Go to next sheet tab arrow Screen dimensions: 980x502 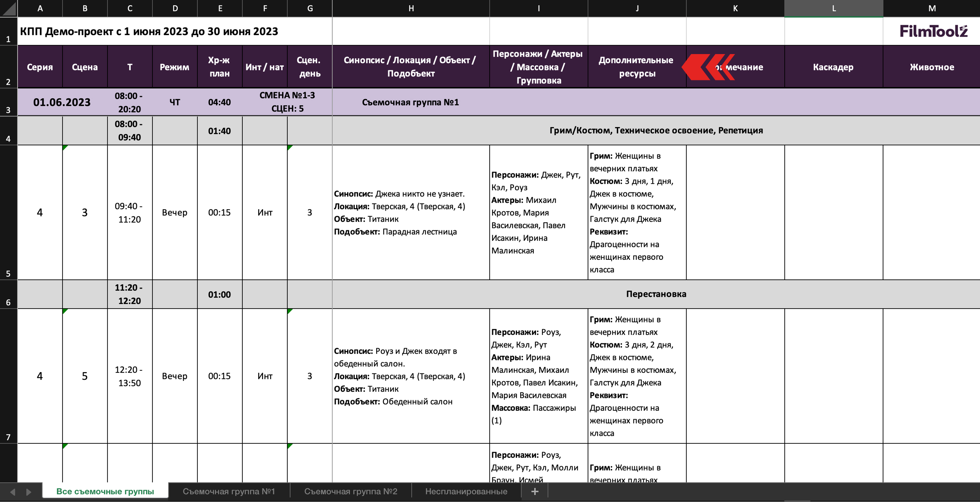tap(28, 492)
